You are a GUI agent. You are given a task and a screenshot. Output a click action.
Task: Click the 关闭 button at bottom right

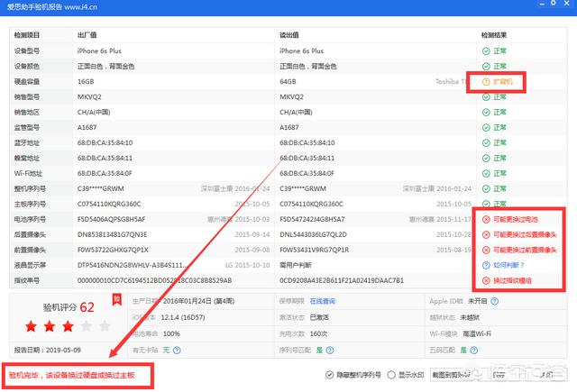[547, 375]
